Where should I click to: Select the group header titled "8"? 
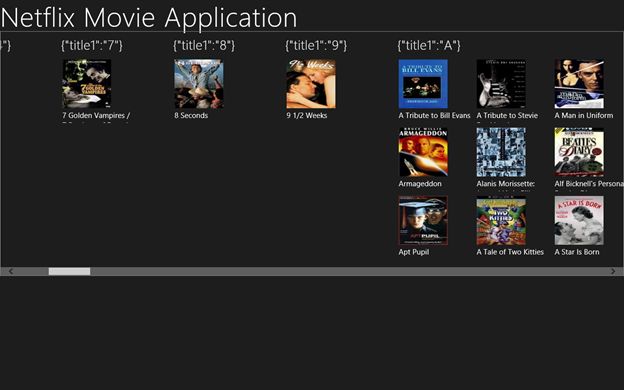204,45
